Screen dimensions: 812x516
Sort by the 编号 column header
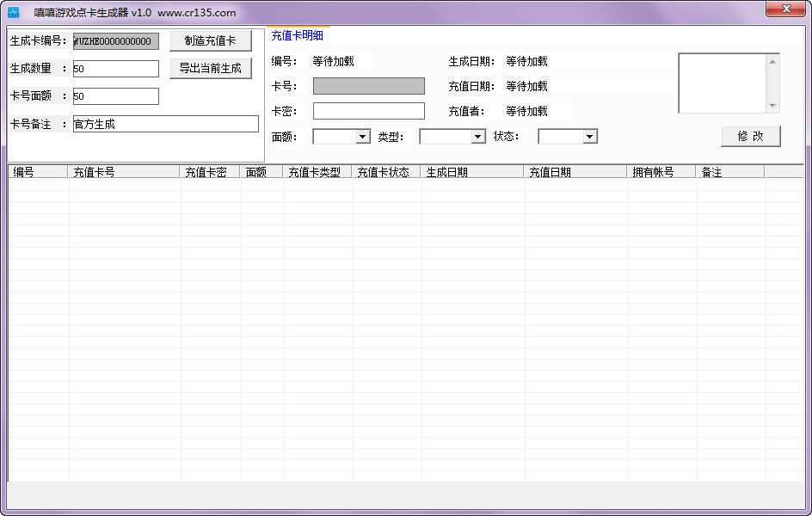(x=39, y=172)
